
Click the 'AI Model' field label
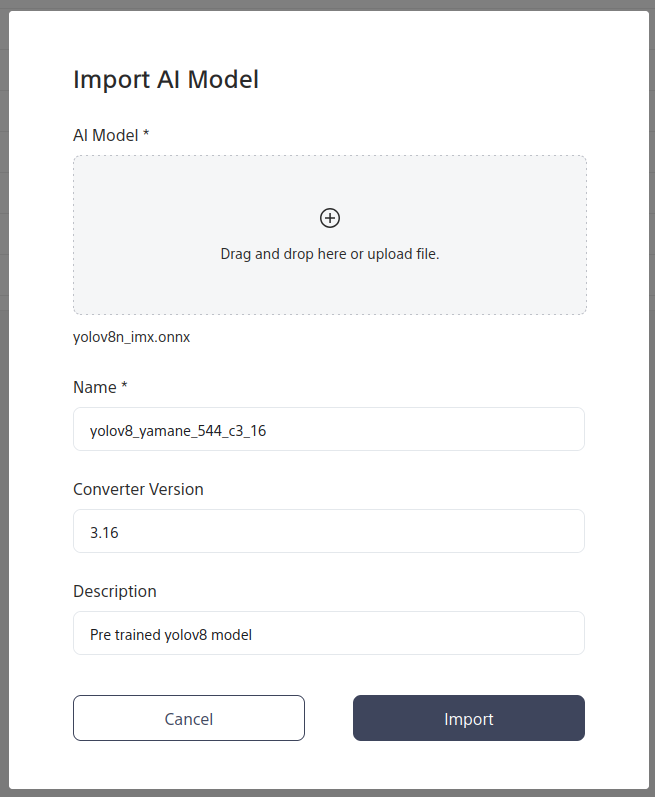(105, 135)
